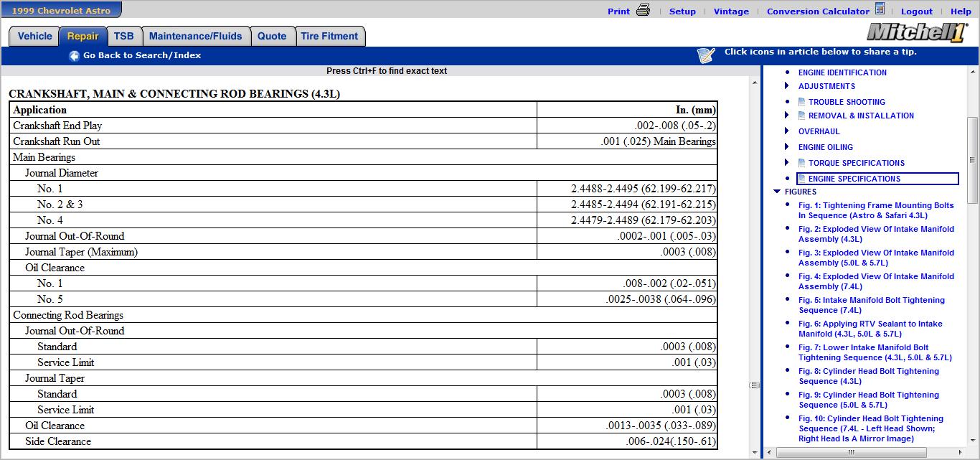Click the Go Back arrow icon

point(74,56)
